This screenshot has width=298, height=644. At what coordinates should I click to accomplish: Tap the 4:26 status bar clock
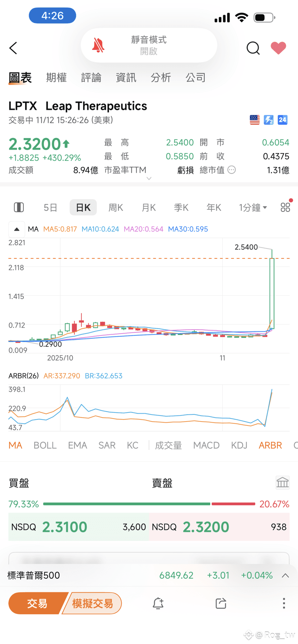click(x=53, y=15)
